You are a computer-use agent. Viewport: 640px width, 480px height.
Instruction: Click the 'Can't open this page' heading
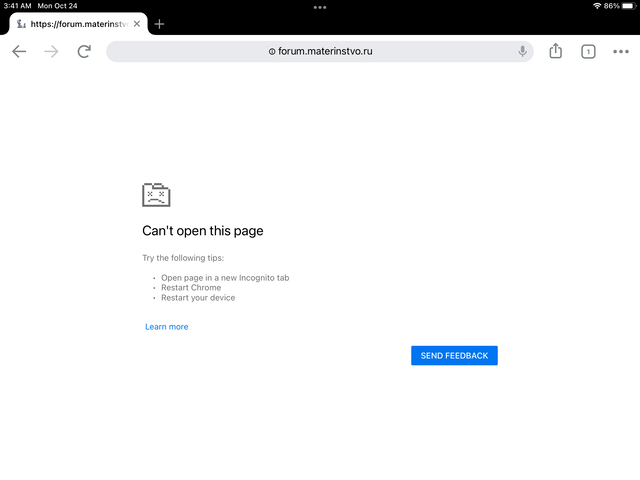pos(203,231)
